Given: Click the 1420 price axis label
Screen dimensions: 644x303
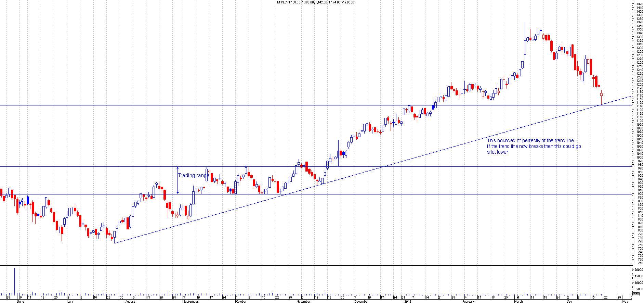Looking at the screenshot, I should click(640, 4).
